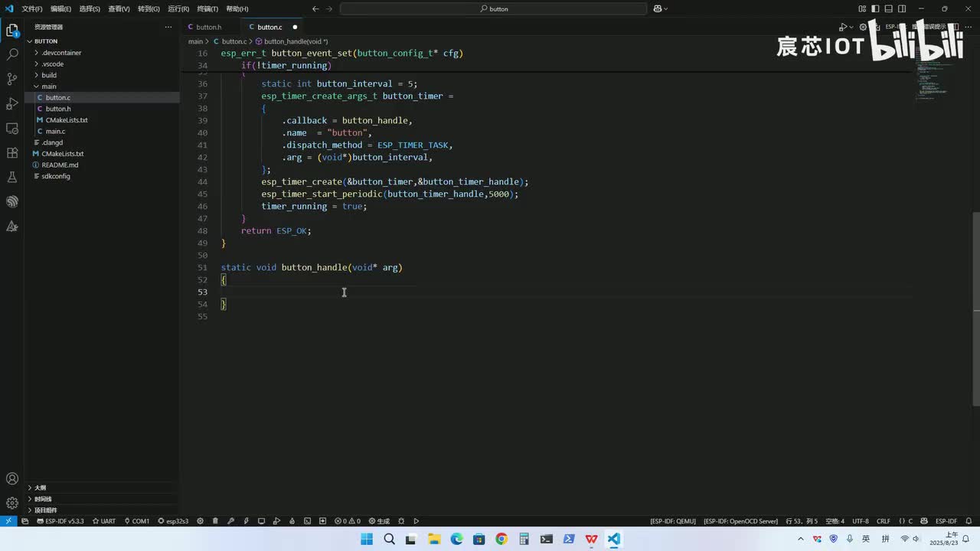Screen dimensions: 980x551
Task: Click the ESP-IDF flash lightning icon
Action: coord(246,521)
